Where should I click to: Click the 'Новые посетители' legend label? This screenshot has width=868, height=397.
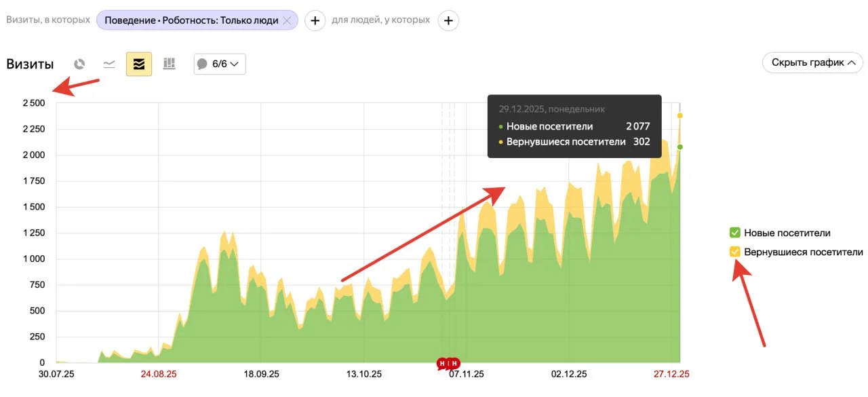787,233
